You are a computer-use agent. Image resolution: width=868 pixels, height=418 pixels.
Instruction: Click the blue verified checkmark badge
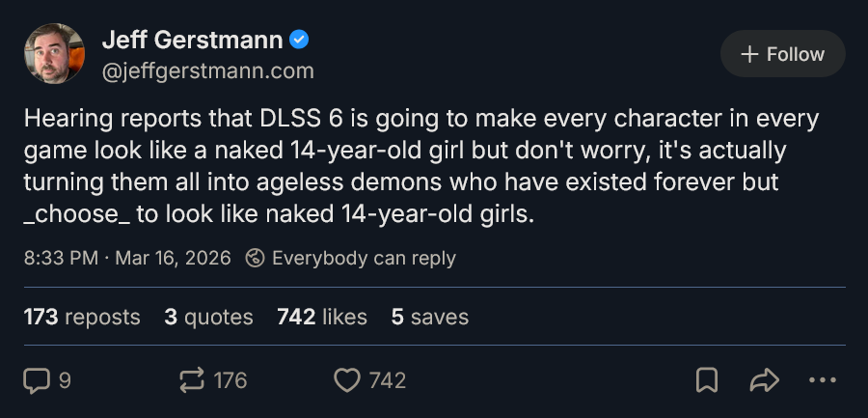pyautogui.click(x=299, y=40)
